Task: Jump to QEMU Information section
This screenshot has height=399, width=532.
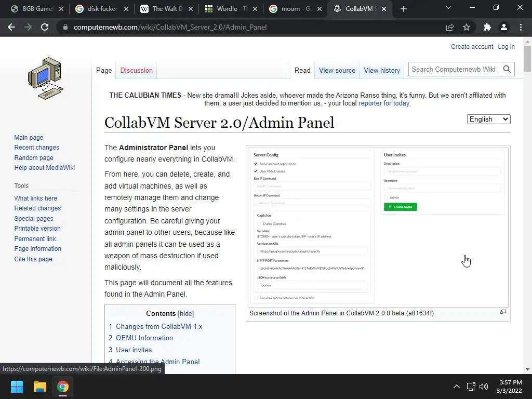Action: [x=144, y=338]
